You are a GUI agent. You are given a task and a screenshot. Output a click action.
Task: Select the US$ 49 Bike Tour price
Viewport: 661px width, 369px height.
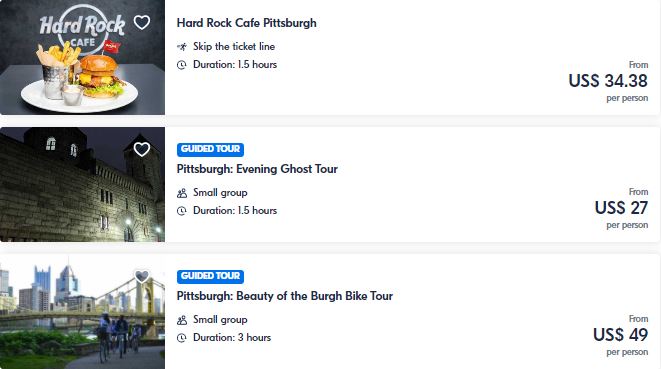[621, 334]
